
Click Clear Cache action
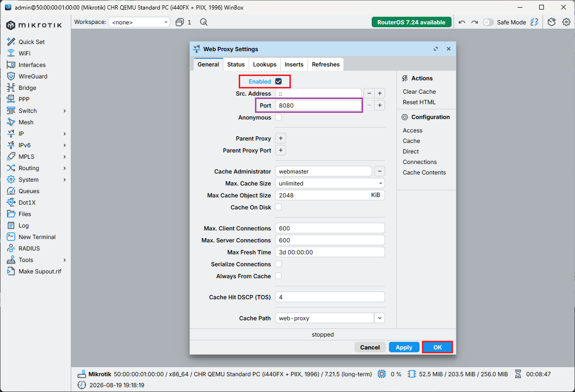point(419,91)
